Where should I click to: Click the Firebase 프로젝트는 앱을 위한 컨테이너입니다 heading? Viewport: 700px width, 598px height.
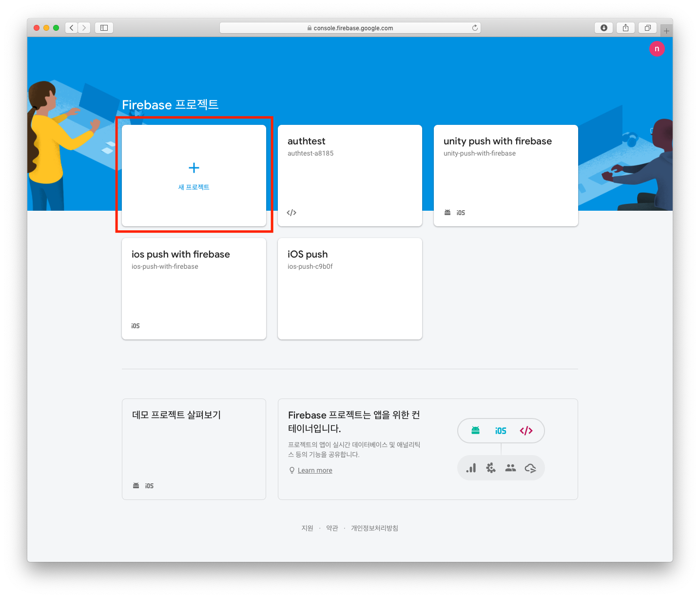[354, 421]
